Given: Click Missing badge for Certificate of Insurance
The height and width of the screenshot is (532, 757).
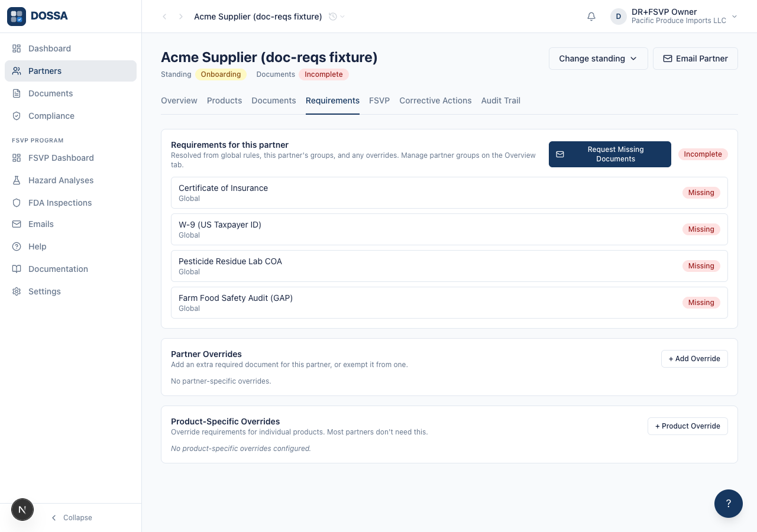Looking at the screenshot, I should pyautogui.click(x=701, y=193).
